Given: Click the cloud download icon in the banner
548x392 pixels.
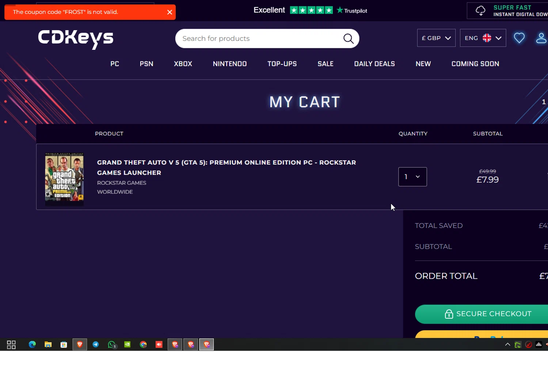Looking at the screenshot, I should (x=480, y=11).
